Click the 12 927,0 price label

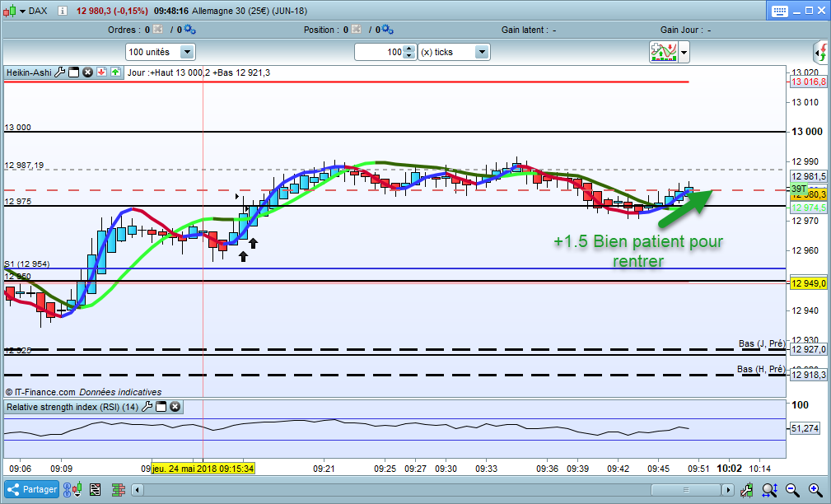point(808,349)
